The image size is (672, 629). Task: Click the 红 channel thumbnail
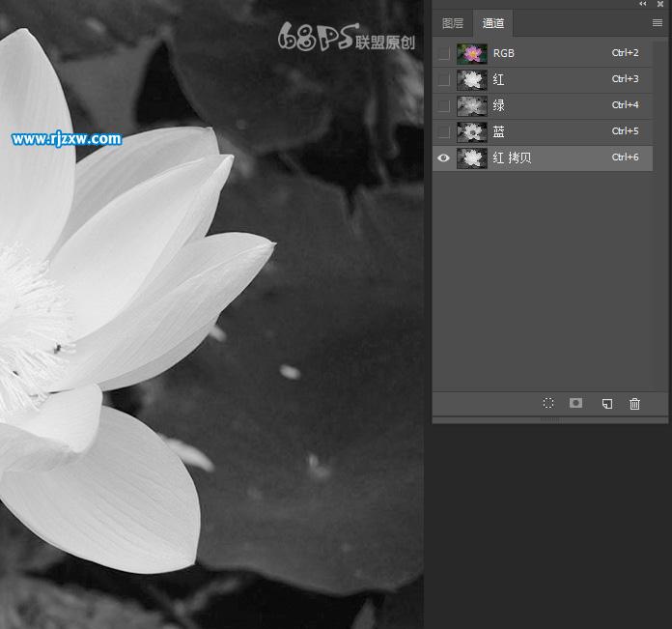click(471, 79)
